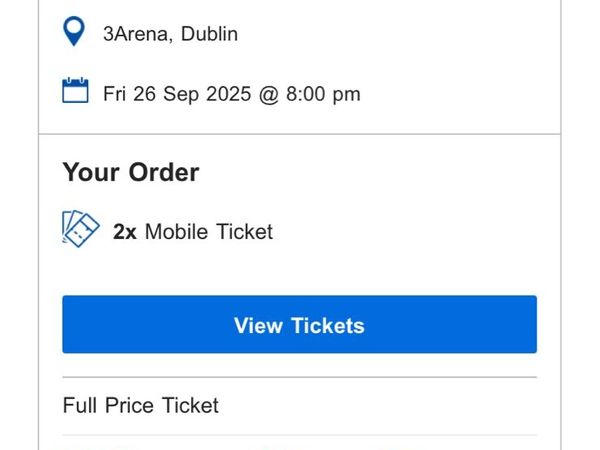This screenshot has height=450, width=600.
Task: Click the blue calendar icon
Action: point(75,90)
